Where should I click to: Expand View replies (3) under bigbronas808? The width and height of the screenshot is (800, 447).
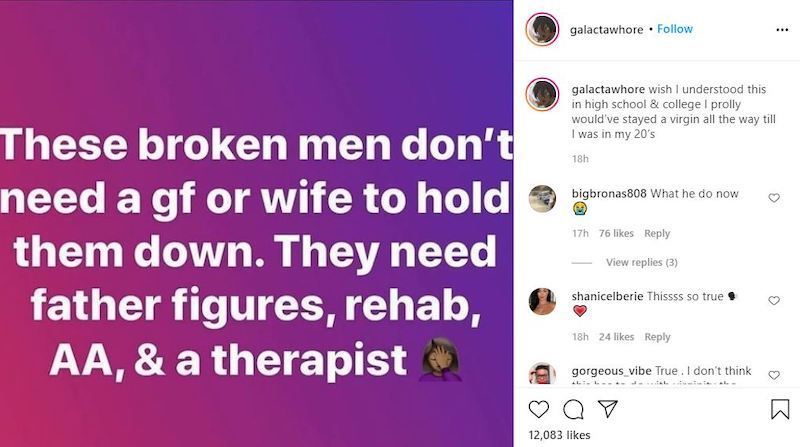pos(641,262)
